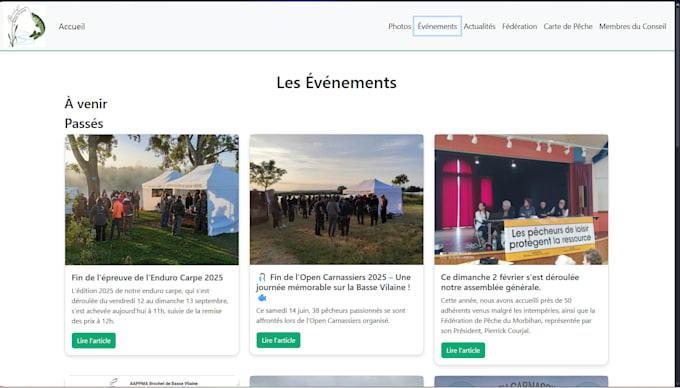Read the Open Carnassiers 2025 article
Screen dimensions: 680x388
[278, 340]
